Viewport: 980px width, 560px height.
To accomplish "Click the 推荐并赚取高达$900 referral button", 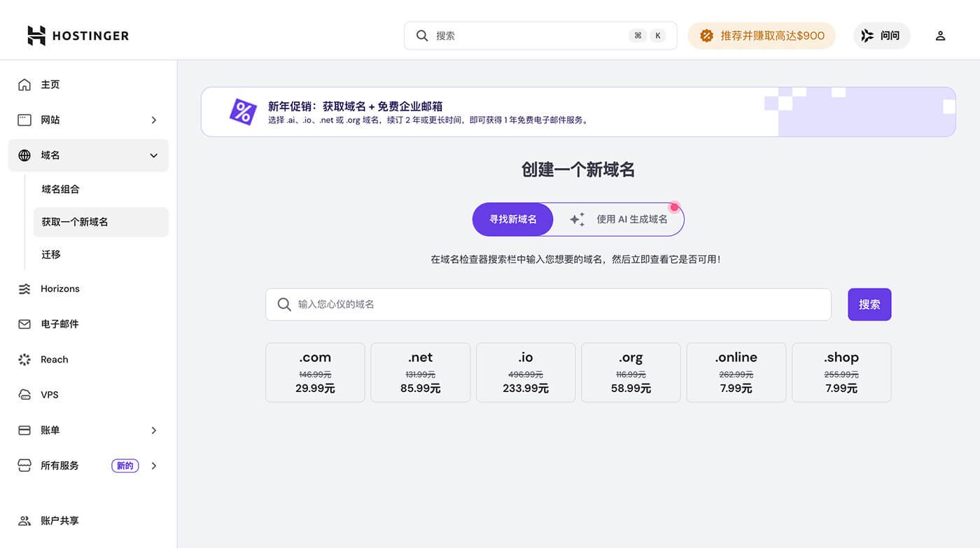I will (x=762, y=35).
